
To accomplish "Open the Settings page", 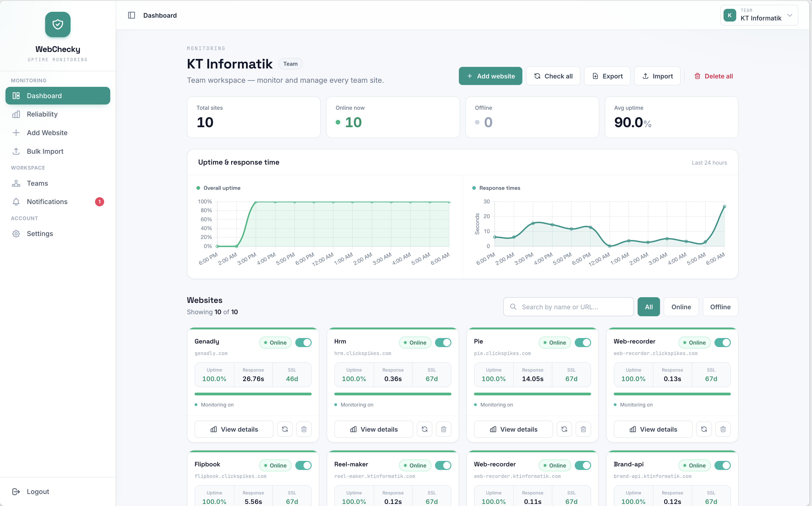I will 58,234.
